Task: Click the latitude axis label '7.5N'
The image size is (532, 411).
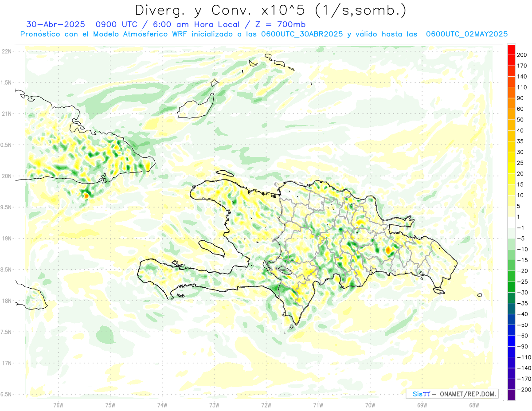Action: click(6, 332)
